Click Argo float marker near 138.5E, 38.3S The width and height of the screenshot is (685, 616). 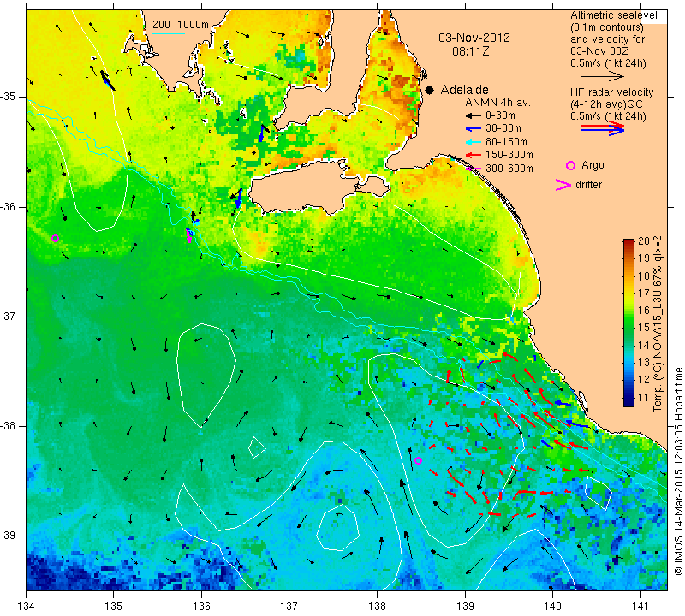pos(418,460)
